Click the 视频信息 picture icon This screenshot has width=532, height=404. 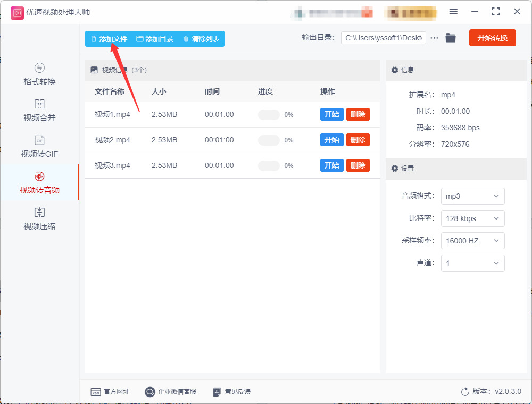(94, 70)
